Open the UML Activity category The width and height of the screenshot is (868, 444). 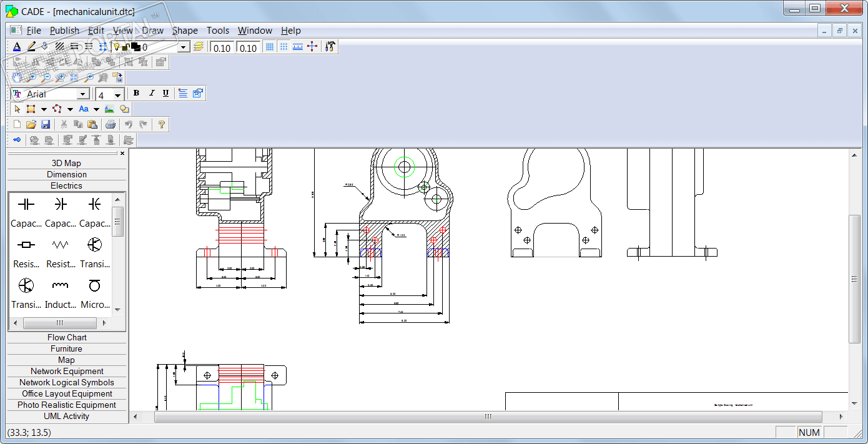pos(66,417)
